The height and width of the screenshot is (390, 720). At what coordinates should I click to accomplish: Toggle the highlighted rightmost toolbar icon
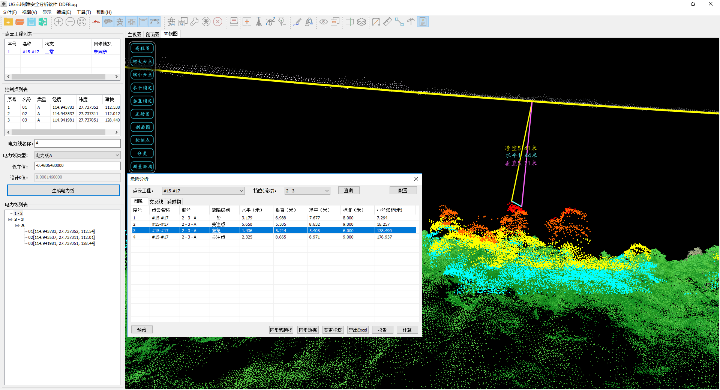point(423,22)
